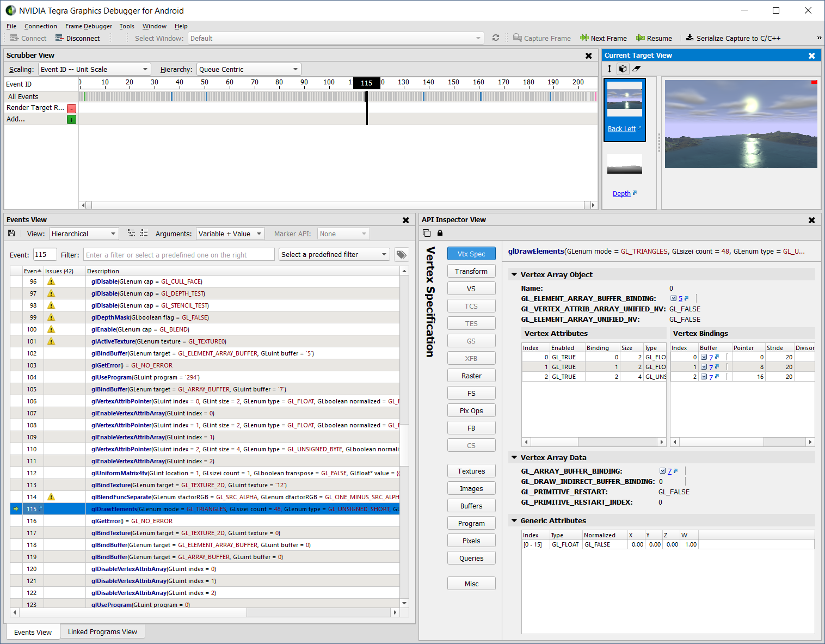Click the Serialize Capture to C/C++ icon
This screenshot has height=644, width=825.
click(x=690, y=38)
